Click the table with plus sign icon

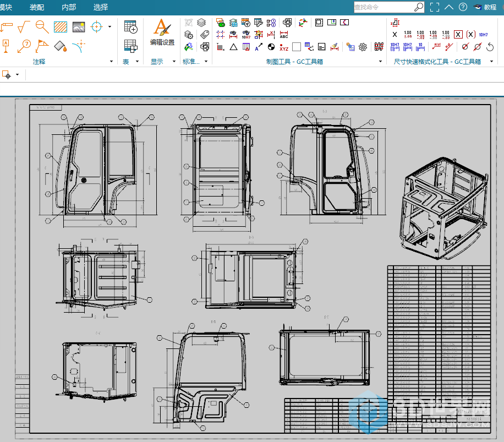131,27
